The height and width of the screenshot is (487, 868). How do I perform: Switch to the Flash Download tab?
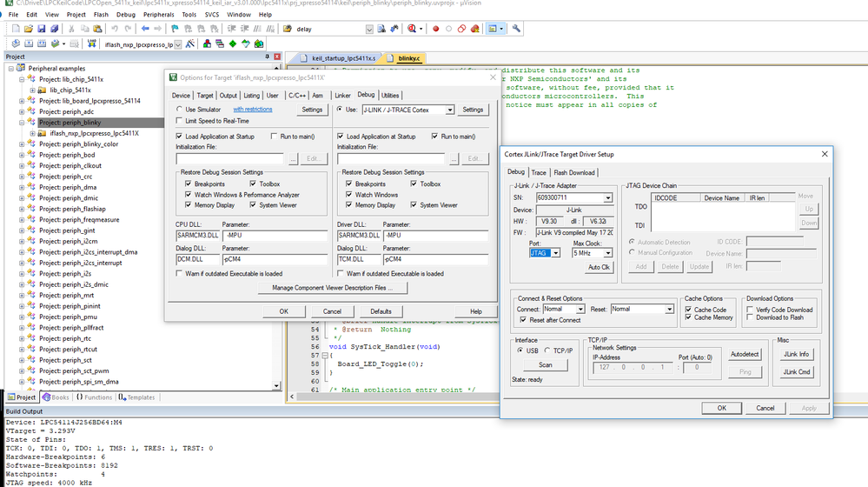(x=574, y=172)
